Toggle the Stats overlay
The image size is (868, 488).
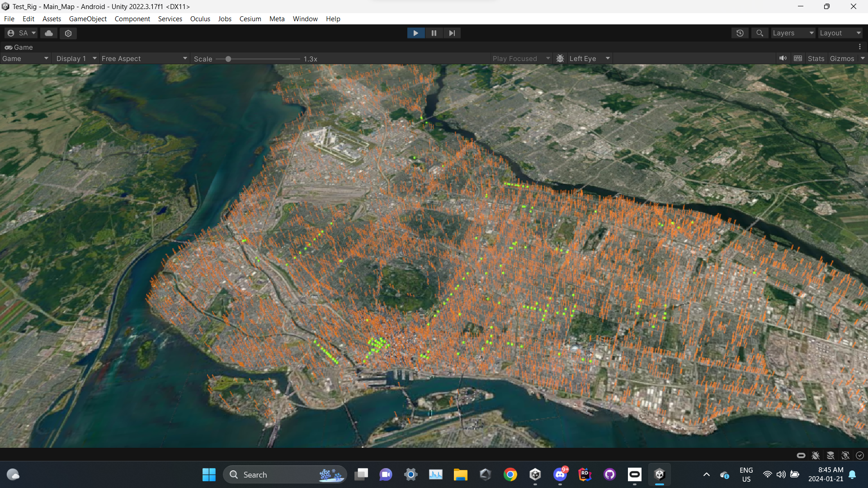coord(816,58)
